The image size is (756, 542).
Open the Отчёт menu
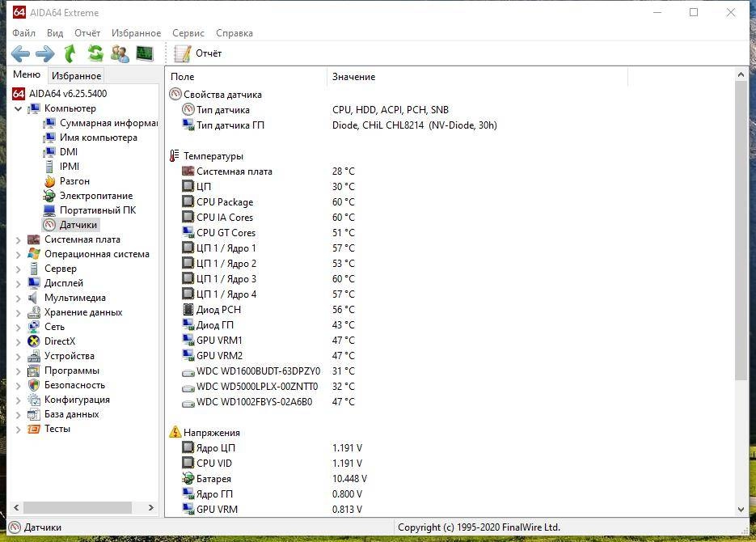click(x=87, y=33)
